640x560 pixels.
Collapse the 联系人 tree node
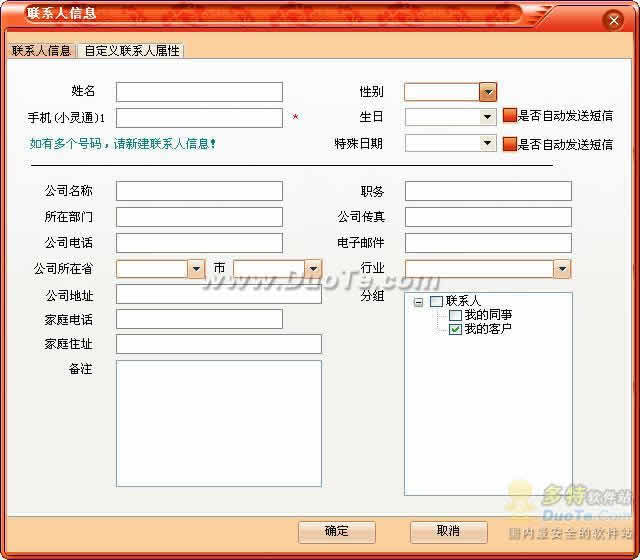[x=418, y=302]
